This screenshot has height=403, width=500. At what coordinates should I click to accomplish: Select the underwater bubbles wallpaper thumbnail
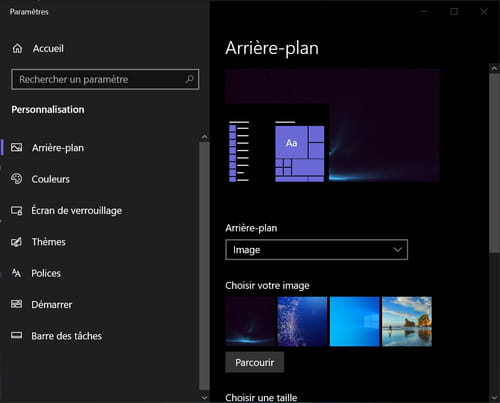pyautogui.click(x=302, y=322)
